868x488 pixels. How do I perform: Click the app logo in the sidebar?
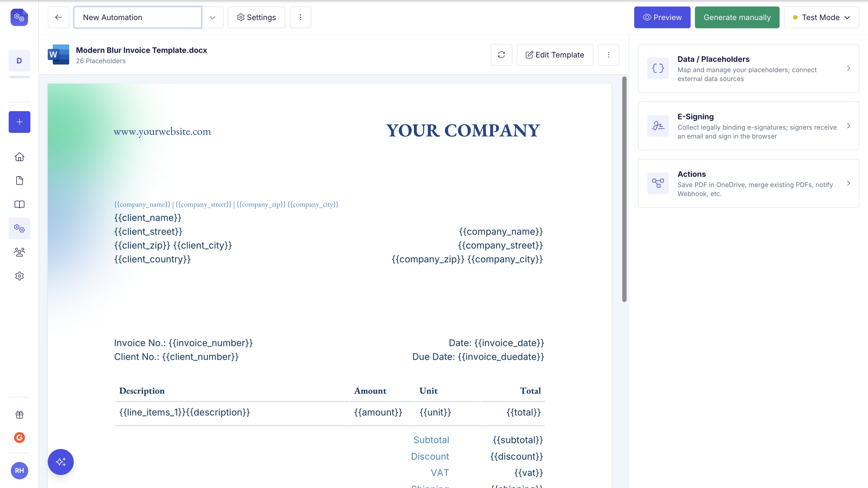coord(19,17)
